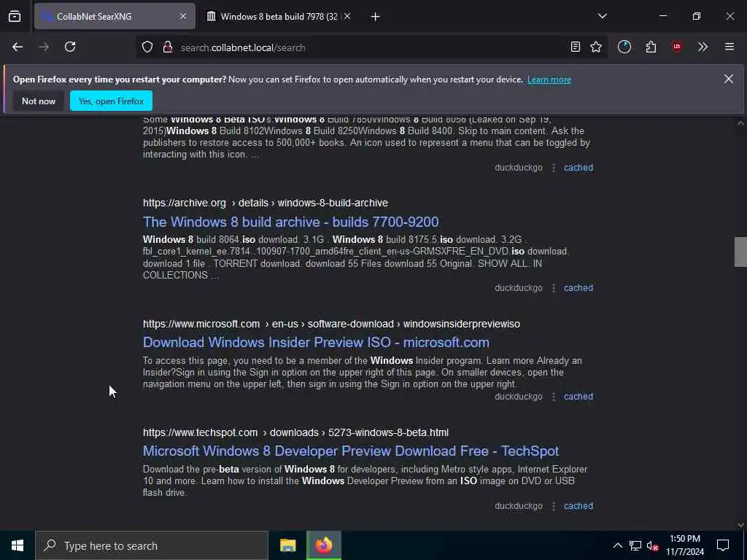Click the page vertical scrollbar thumb

click(x=740, y=252)
